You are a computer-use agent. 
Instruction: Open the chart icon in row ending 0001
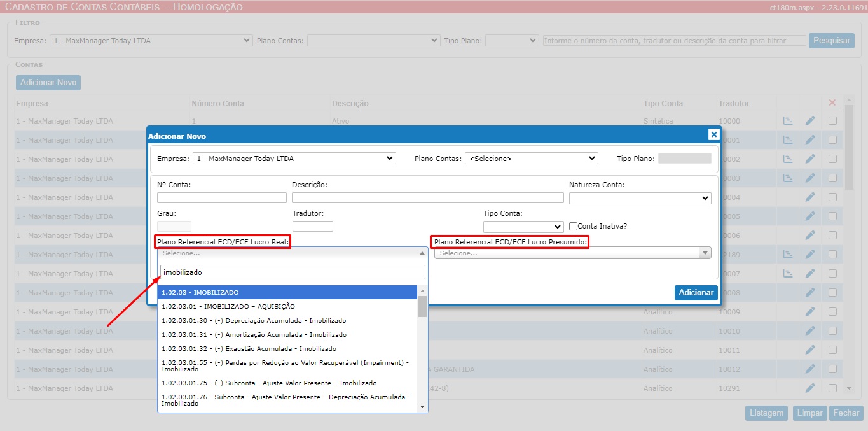point(787,140)
